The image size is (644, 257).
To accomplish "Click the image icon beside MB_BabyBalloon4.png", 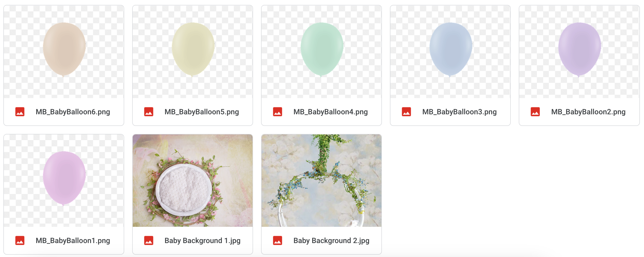I will (278, 112).
